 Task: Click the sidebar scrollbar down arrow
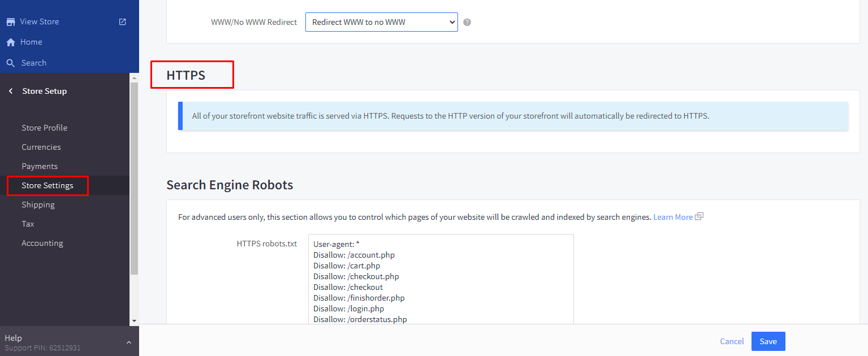tap(134, 320)
